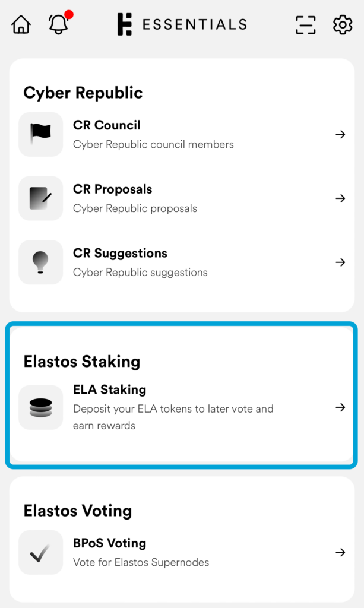This screenshot has height=608, width=364.
Task: Open CR Proposals via its arrow chevron
Action: tap(341, 198)
